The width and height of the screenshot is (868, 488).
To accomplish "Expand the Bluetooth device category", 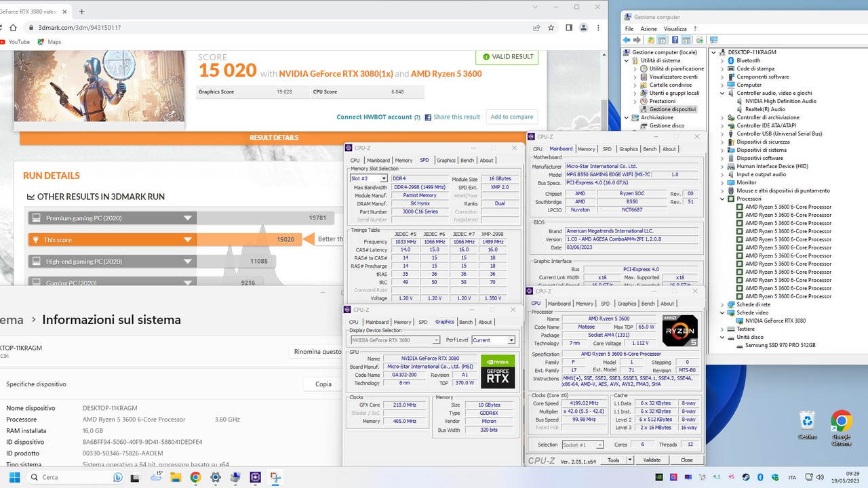I will click(x=723, y=60).
